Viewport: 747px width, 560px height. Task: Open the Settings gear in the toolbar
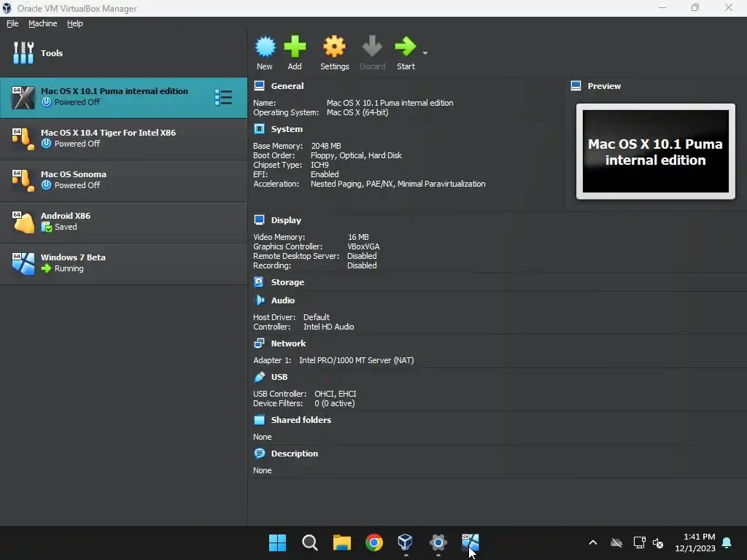(334, 47)
